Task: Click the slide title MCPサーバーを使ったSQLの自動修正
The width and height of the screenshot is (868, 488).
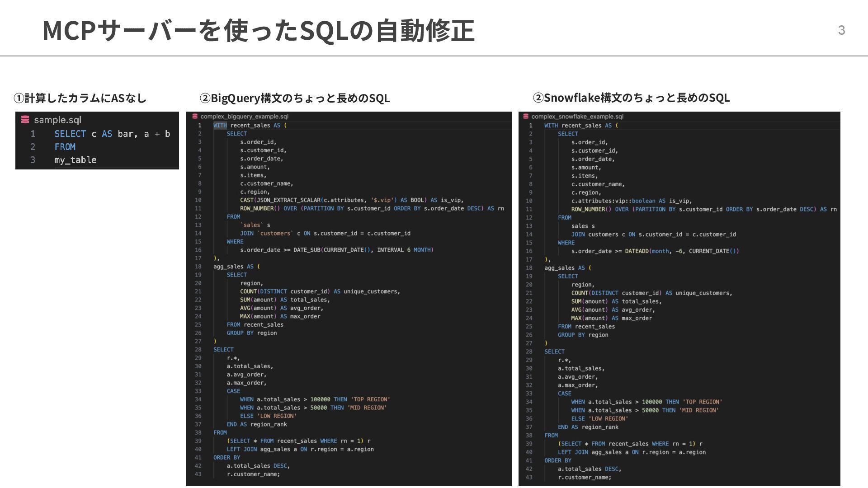Action: click(x=258, y=31)
